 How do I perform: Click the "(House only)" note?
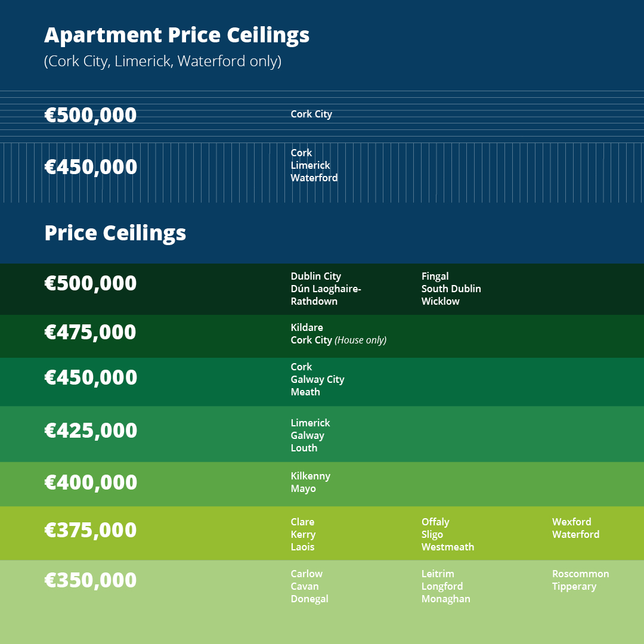pyautogui.click(x=360, y=340)
